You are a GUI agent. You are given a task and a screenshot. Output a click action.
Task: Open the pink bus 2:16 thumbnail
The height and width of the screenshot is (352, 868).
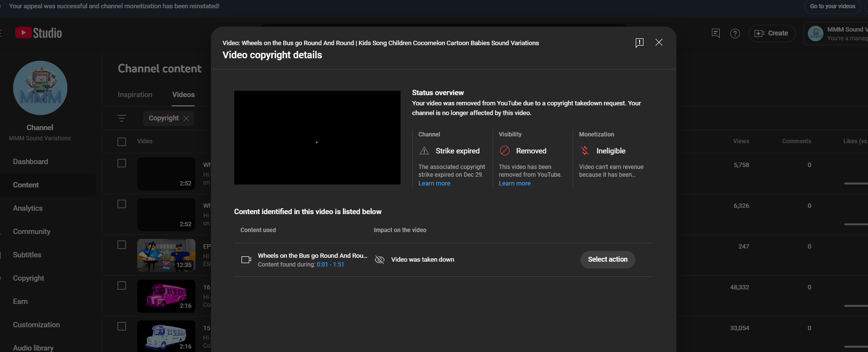(x=166, y=296)
